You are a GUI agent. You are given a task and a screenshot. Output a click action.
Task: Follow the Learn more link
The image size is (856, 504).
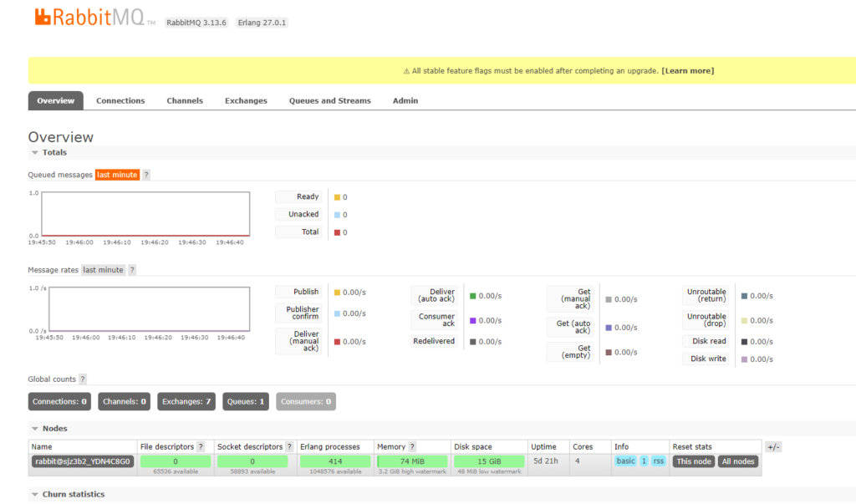[688, 70]
